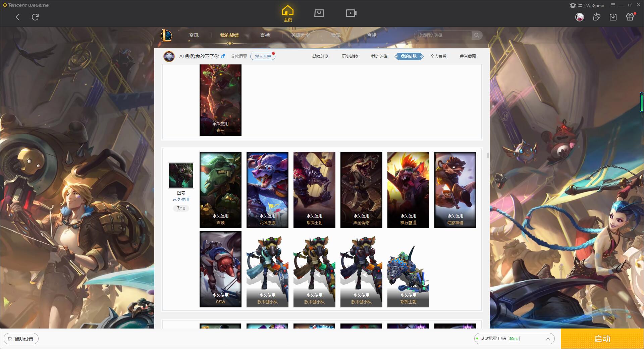This screenshot has height=349, width=644.
Task: Expand server list with the chevron arrow
Action: [x=548, y=339]
